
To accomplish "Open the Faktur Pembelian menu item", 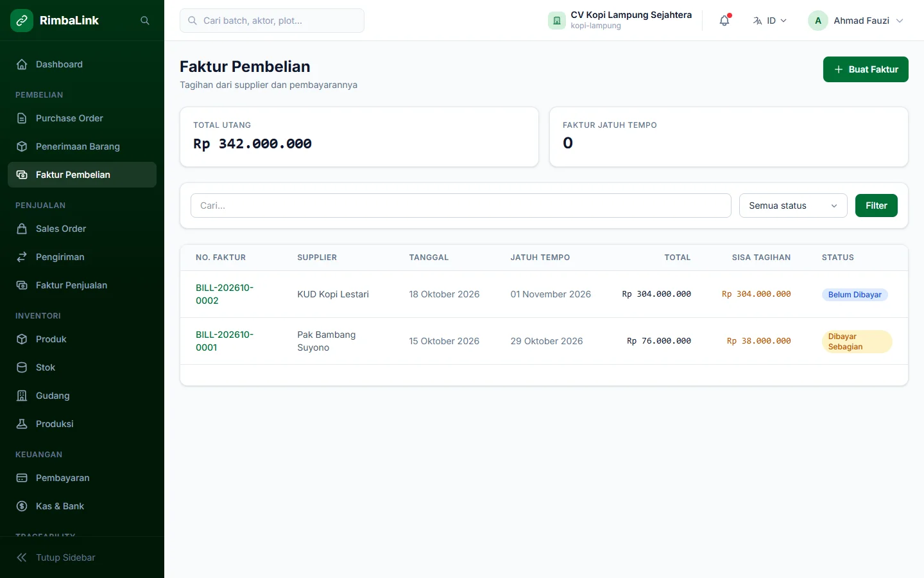I will pyautogui.click(x=82, y=175).
